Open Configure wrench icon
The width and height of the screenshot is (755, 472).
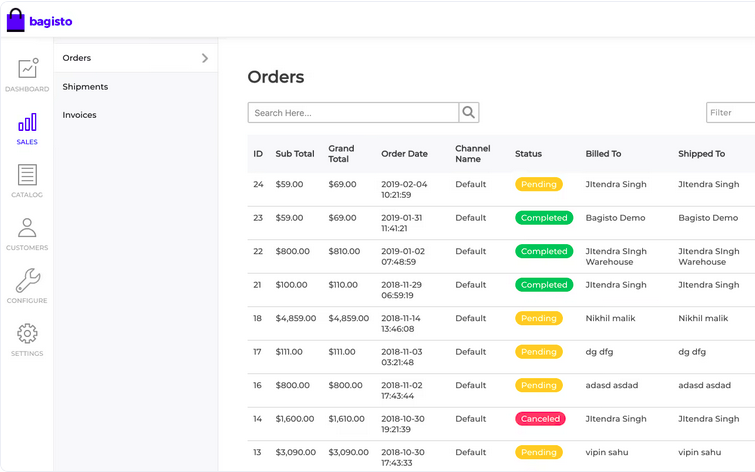[x=27, y=281]
